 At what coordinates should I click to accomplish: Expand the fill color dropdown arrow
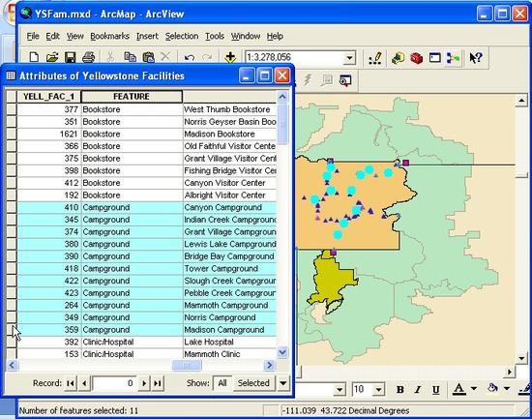pos(507,389)
